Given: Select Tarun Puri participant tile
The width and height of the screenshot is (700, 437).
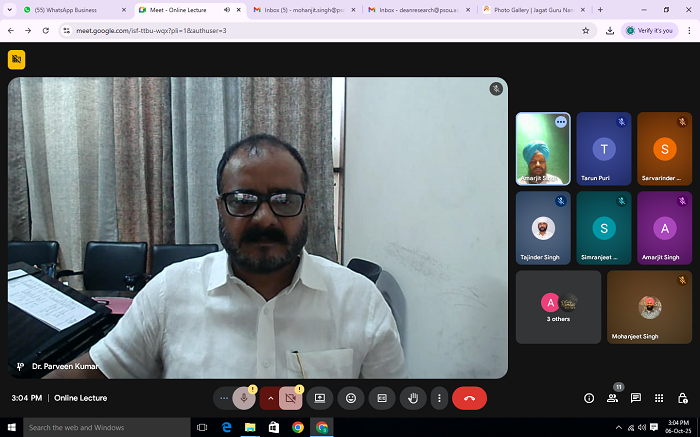Looking at the screenshot, I should click(x=603, y=148).
